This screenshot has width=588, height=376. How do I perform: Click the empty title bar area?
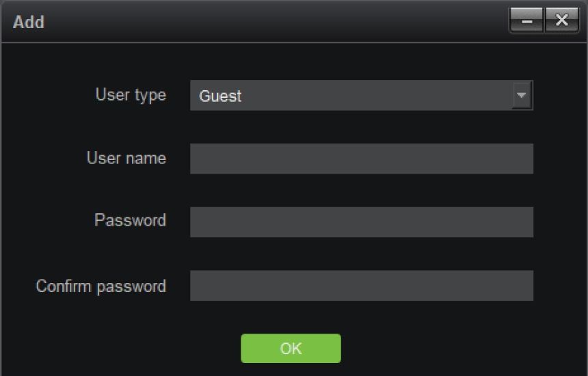273,22
